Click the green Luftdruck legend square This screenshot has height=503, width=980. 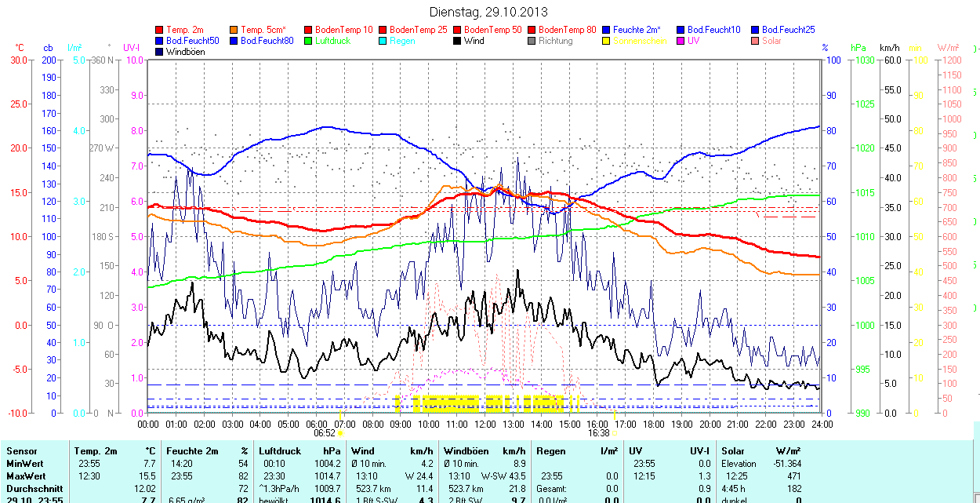click(308, 41)
